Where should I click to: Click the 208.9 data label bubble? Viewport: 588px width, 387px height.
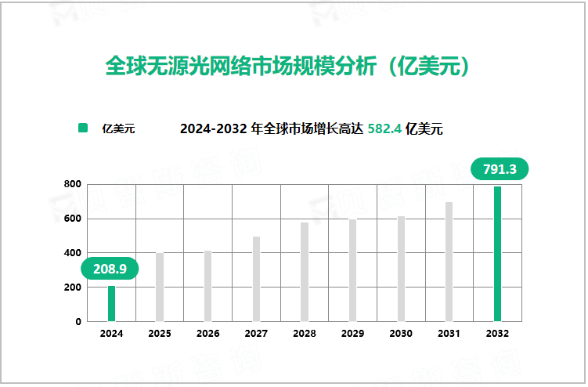pos(110,269)
